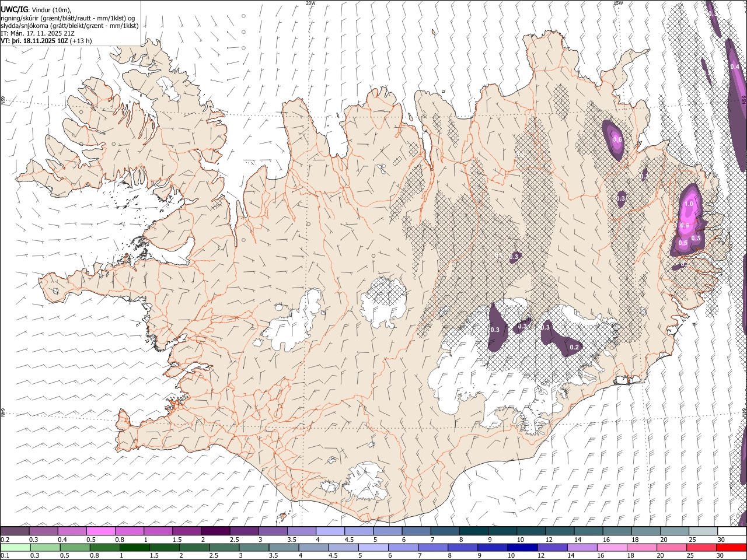Viewport: 747px width, 560px height.
Task: Click the upper scale swatch labeled 0.2
Action: [15, 531]
